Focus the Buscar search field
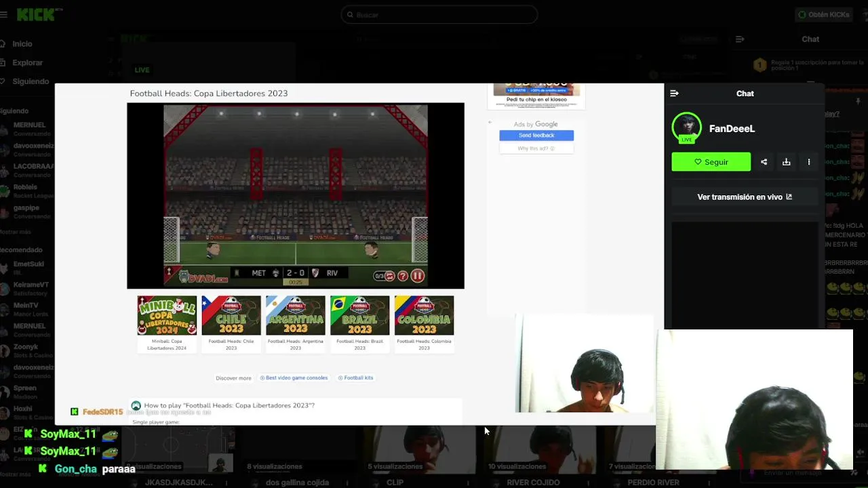Image resolution: width=868 pixels, height=488 pixels. (x=439, y=14)
